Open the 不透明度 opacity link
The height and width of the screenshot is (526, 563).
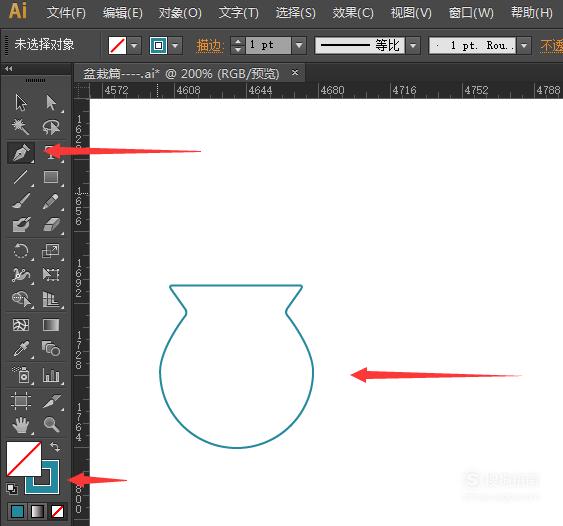tap(552, 46)
